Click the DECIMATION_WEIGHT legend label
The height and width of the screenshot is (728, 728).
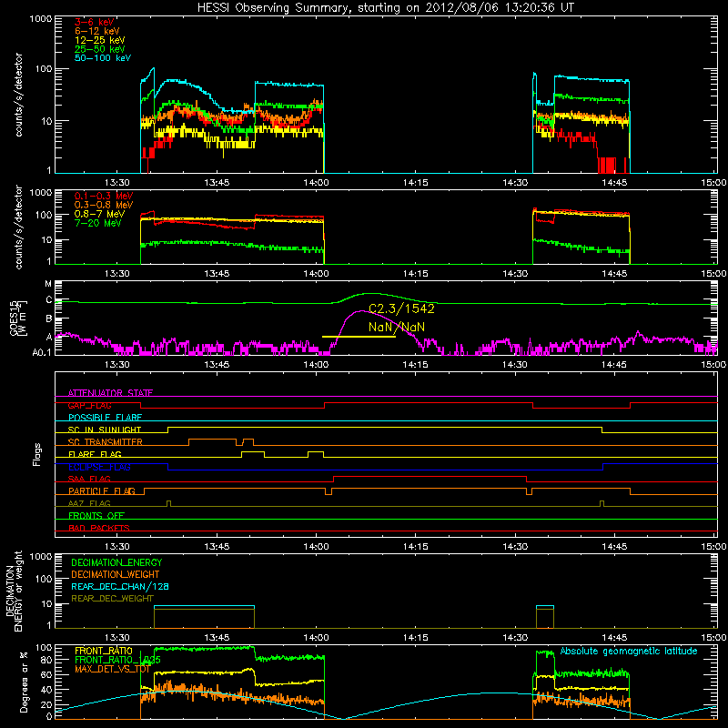tap(116, 574)
